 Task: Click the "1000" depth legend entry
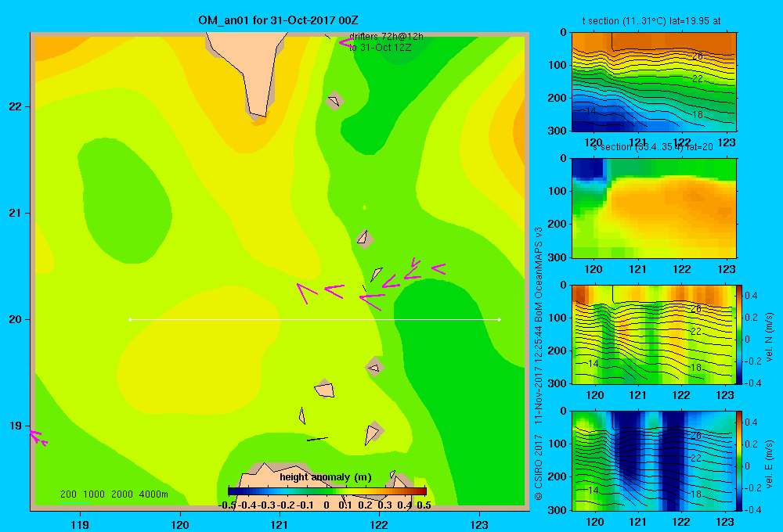click(94, 494)
